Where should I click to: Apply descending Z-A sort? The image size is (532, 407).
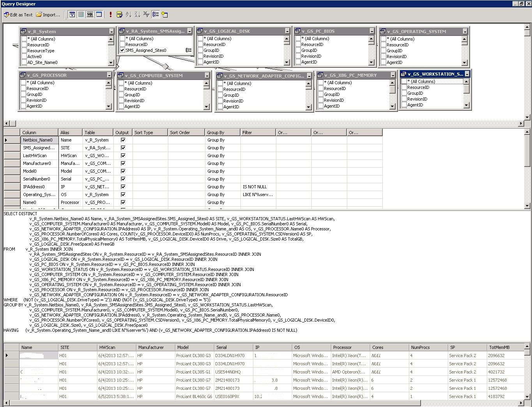pyautogui.click(x=137, y=14)
